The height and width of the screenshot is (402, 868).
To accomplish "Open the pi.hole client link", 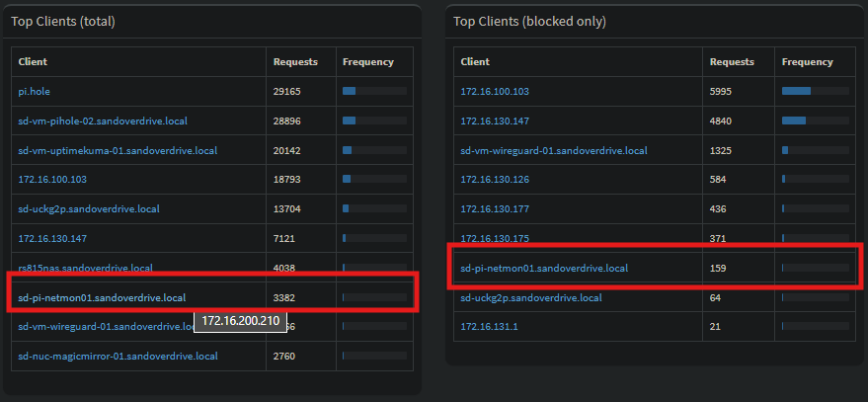I will tap(34, 91).
